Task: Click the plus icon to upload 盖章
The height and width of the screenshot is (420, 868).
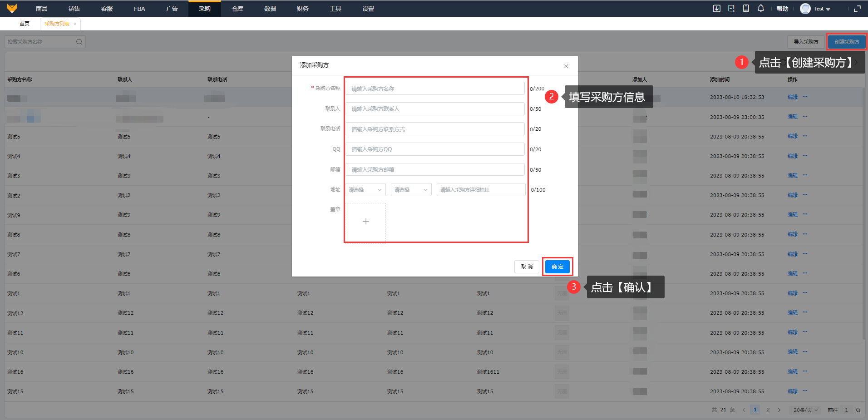Action: 365,222
